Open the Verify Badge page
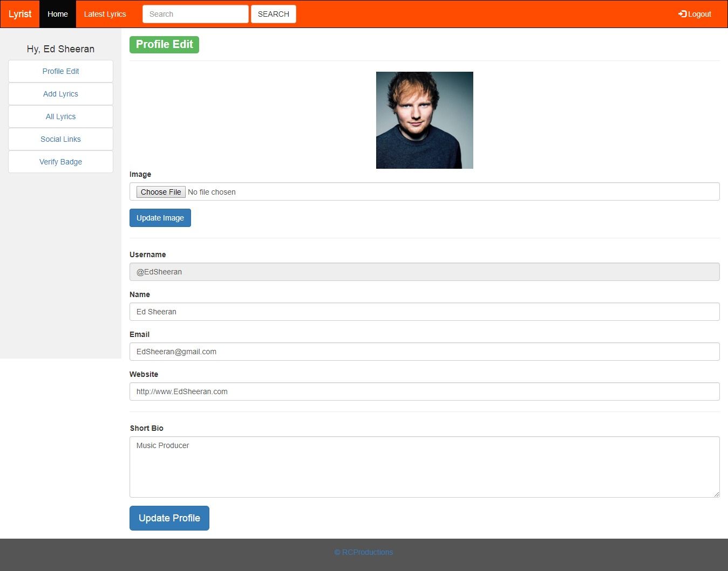Screen dimensions: 728x571 [x=60, y=162]
